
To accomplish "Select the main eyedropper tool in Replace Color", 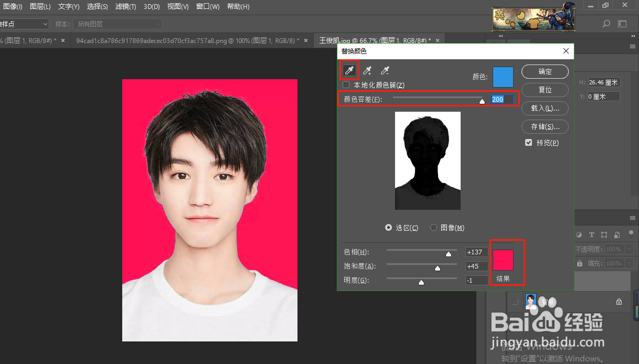I will 349,70.
